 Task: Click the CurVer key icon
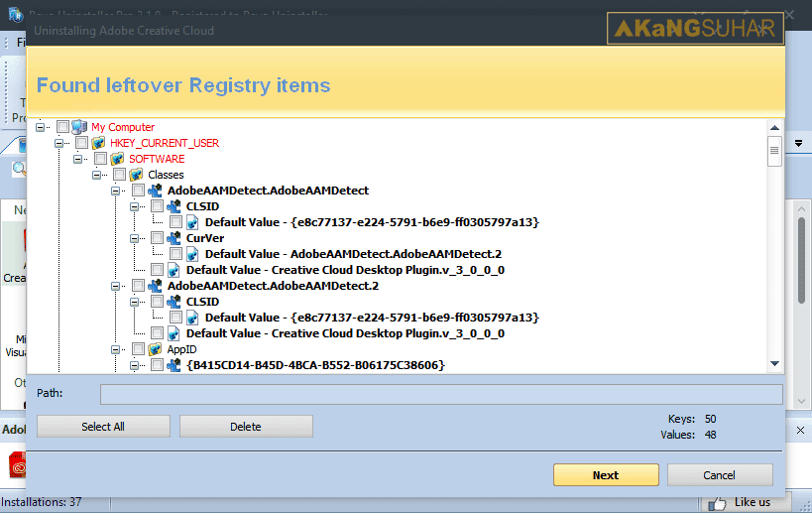click(x=174, y=238)
